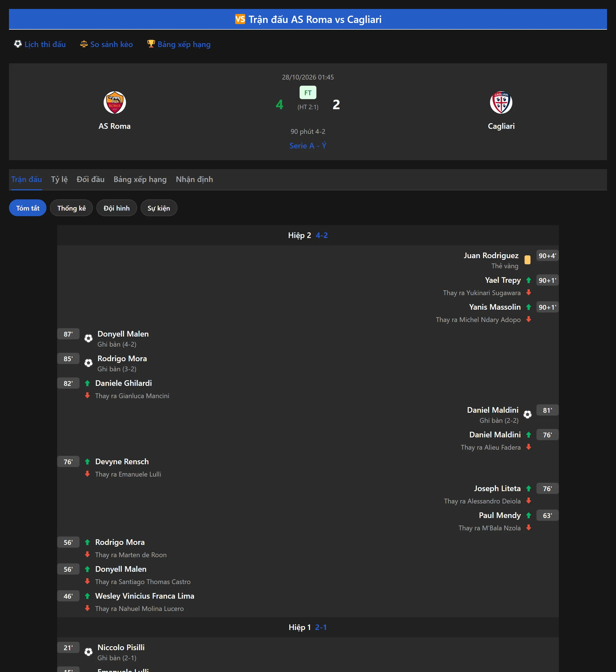This screenshot has width=616, height=672.
Task: Open the Lịch thi đấu schedule link
Action: coord(45,44)
